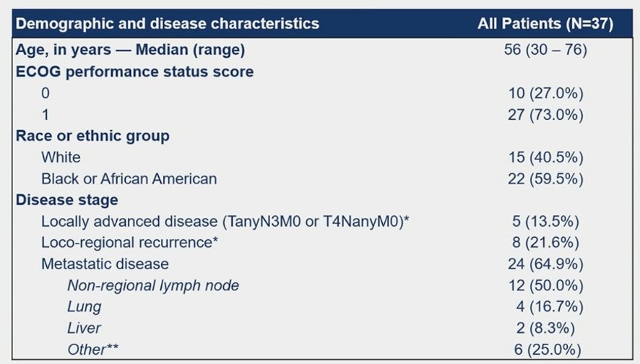Click the 'Demographic and disease characteristics' header
The width and height of the screenshot is (640, 364).
(168, 24)
